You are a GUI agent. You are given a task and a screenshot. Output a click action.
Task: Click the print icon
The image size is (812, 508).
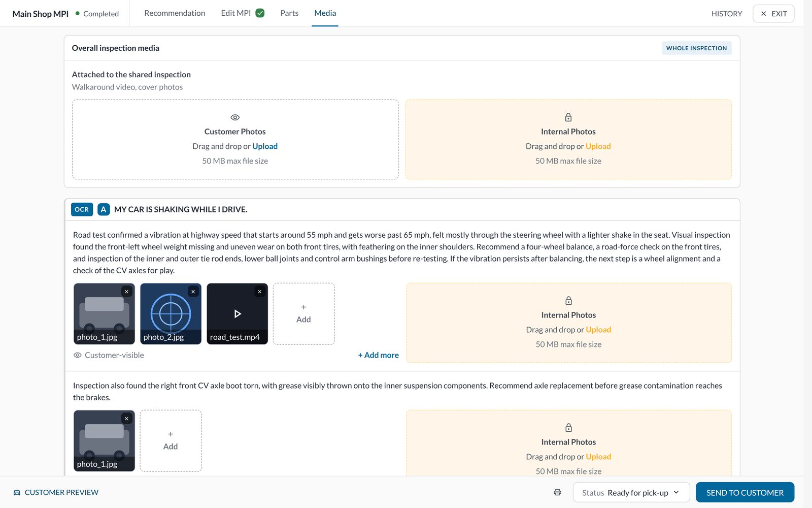[557, 492]
